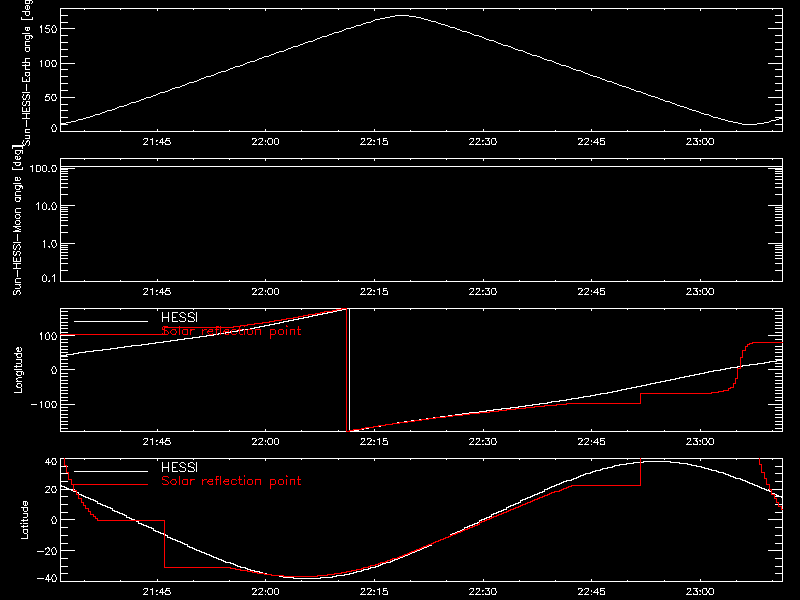Select HESSI legend text in Longitude plot
This screenshot has height=600, width=800.
click(179, 317)
